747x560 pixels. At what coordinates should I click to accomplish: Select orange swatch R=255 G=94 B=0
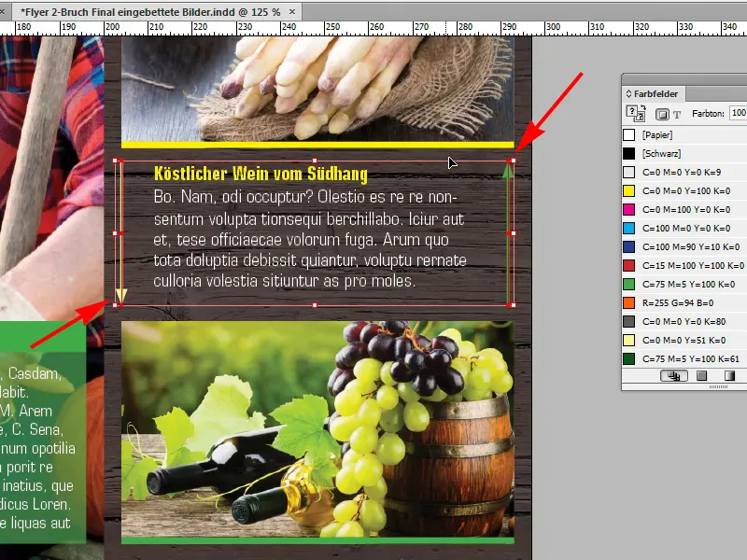684,302
